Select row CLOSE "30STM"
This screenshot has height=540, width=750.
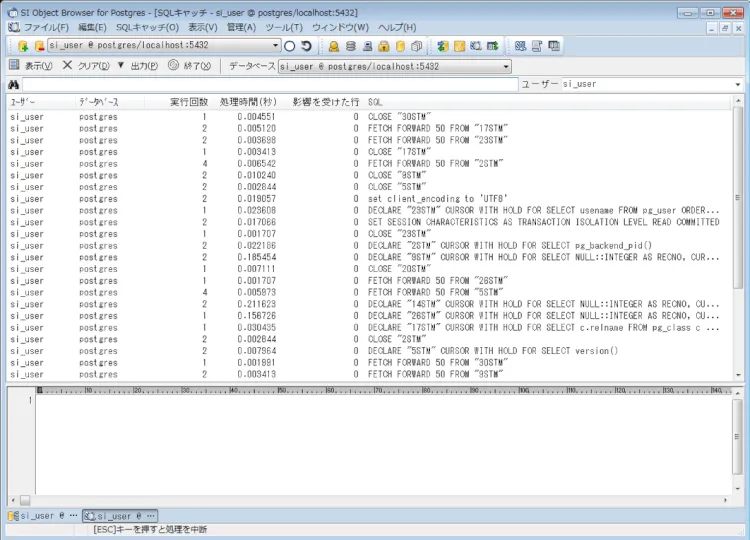pyautogui.click(x=368, y=117)
